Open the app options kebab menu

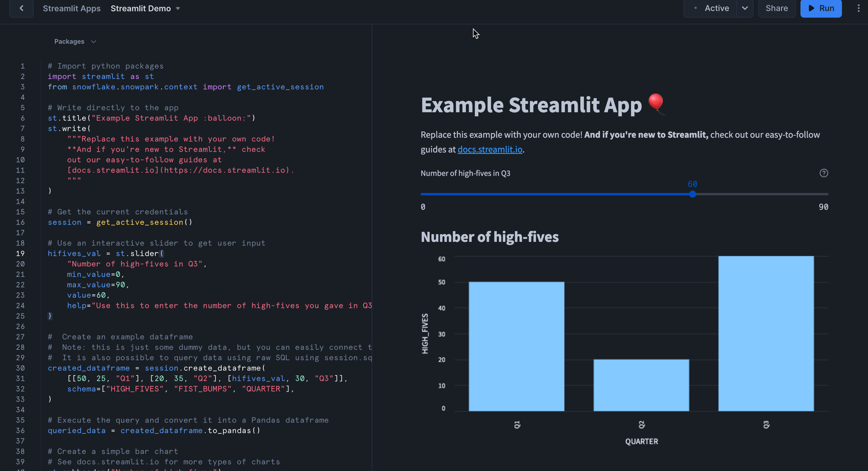click(x=859, y=8)
